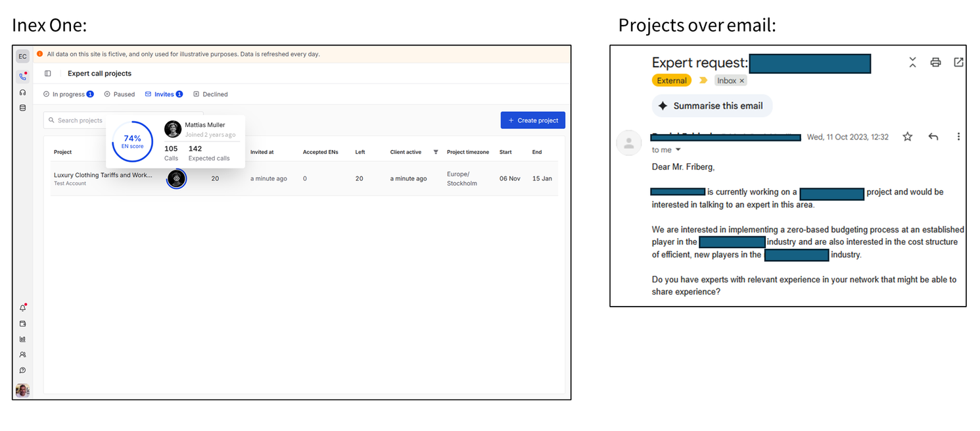This screenshot has width=980, height=431.
Task: Open notifications bell in sidebar
Action: pos(22,308)
